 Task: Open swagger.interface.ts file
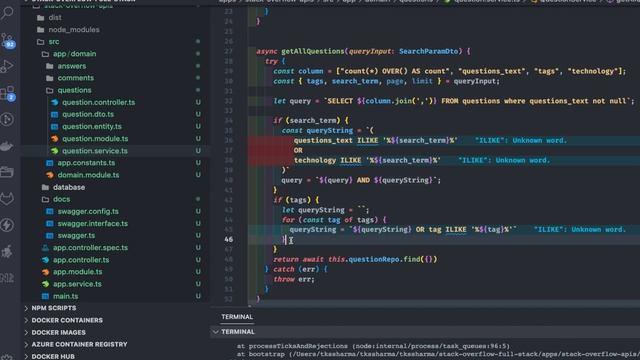pyautogui.click(x=93, y=224)
